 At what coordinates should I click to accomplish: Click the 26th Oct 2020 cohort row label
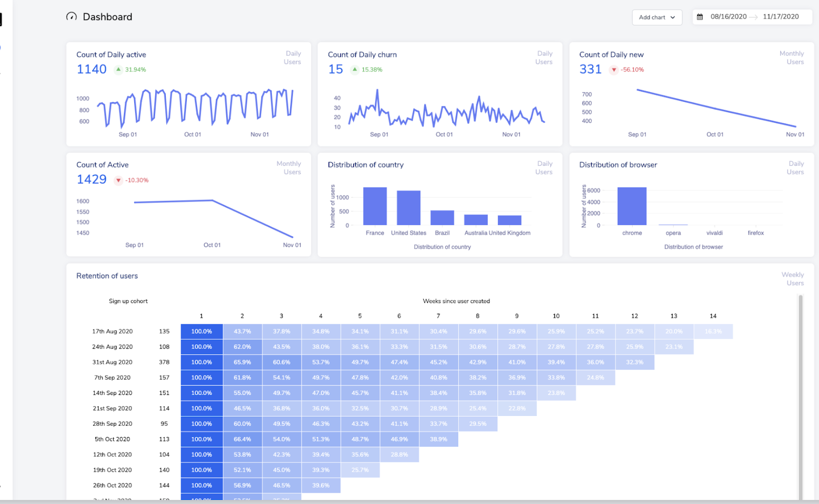(112, 485)
